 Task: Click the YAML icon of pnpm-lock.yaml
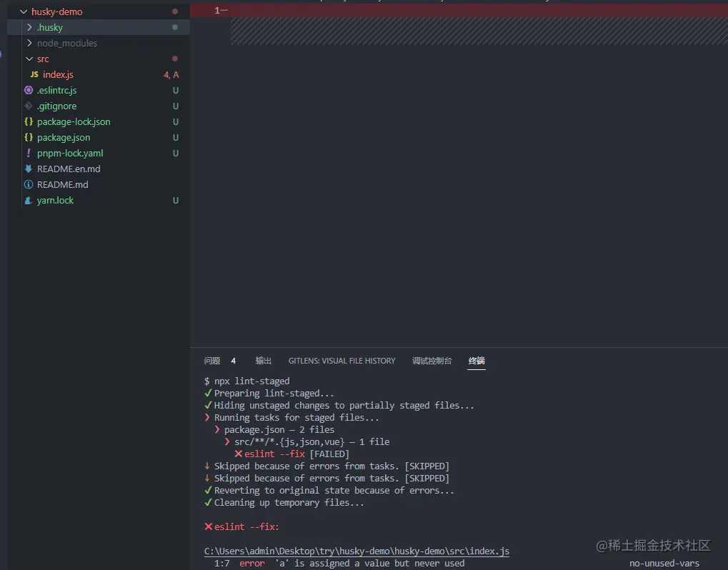[29, 153]
